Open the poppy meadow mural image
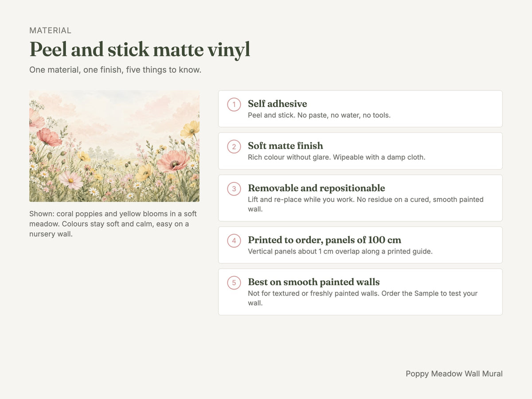Viewport: 532px width, 399px height. (x=114, y=146)
